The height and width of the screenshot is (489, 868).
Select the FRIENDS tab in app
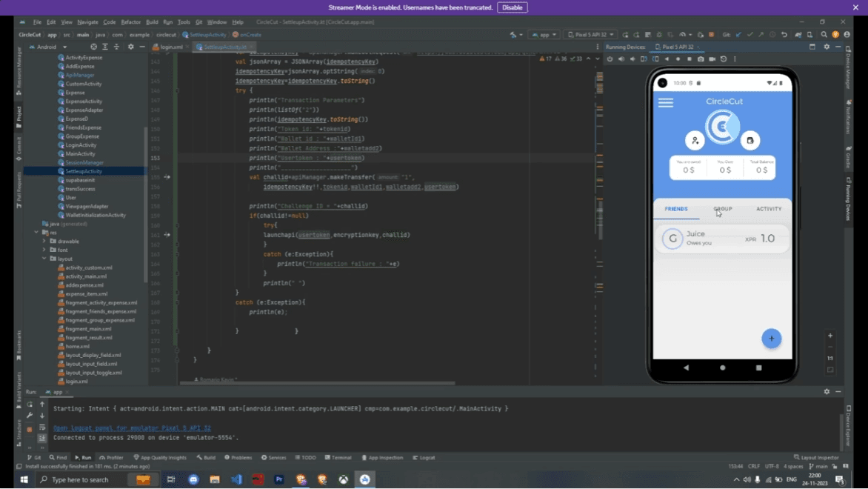pos(676,209)
